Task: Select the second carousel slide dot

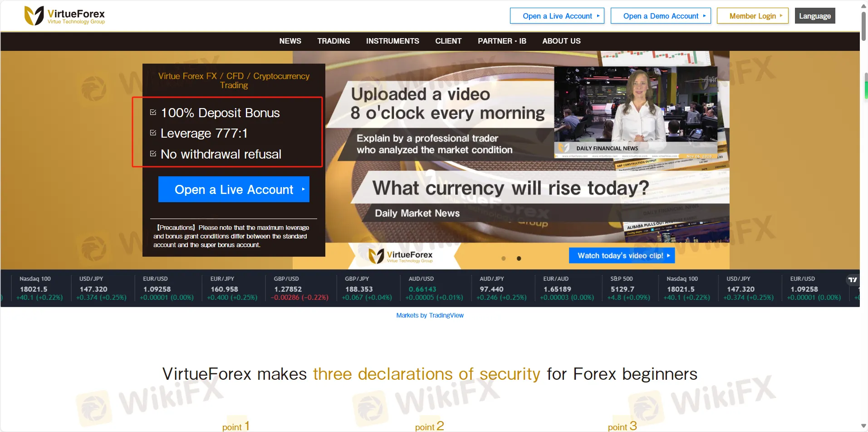Action: (519, 258)
